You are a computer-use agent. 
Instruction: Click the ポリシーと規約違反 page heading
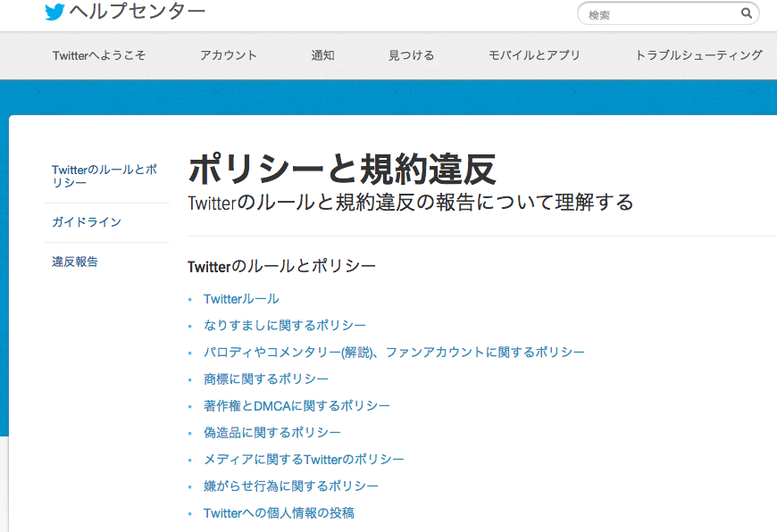click(342, 170)
